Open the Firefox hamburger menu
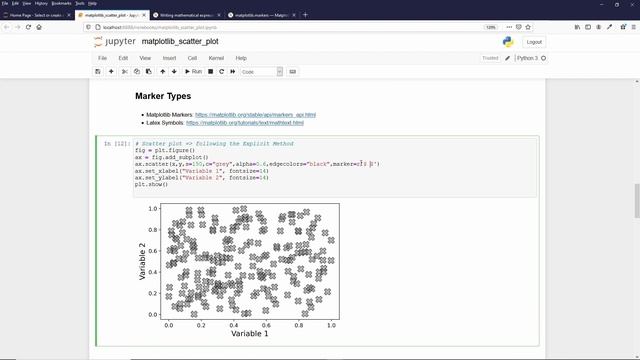The image size is (640, 360). 633,27
